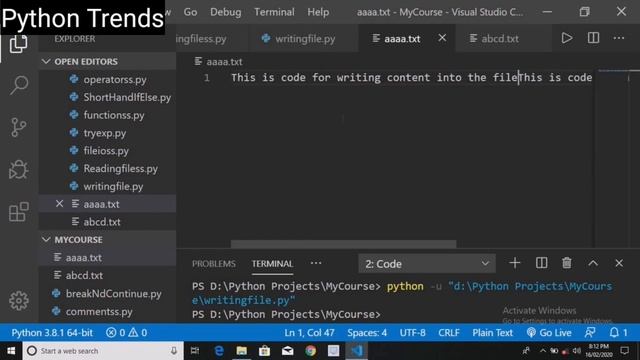Open Microsoft Store from taskbar
The height and width of the screenshot is (360, 640).
264,351
